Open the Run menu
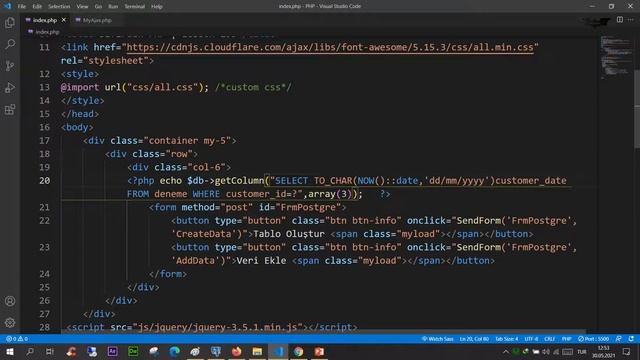Screen dimensions: 640x360 click(113, 7)
